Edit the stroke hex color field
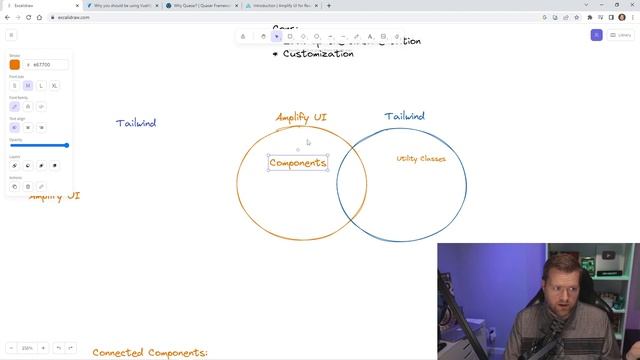This screenshot has height=360, width=640. (46, 64)
